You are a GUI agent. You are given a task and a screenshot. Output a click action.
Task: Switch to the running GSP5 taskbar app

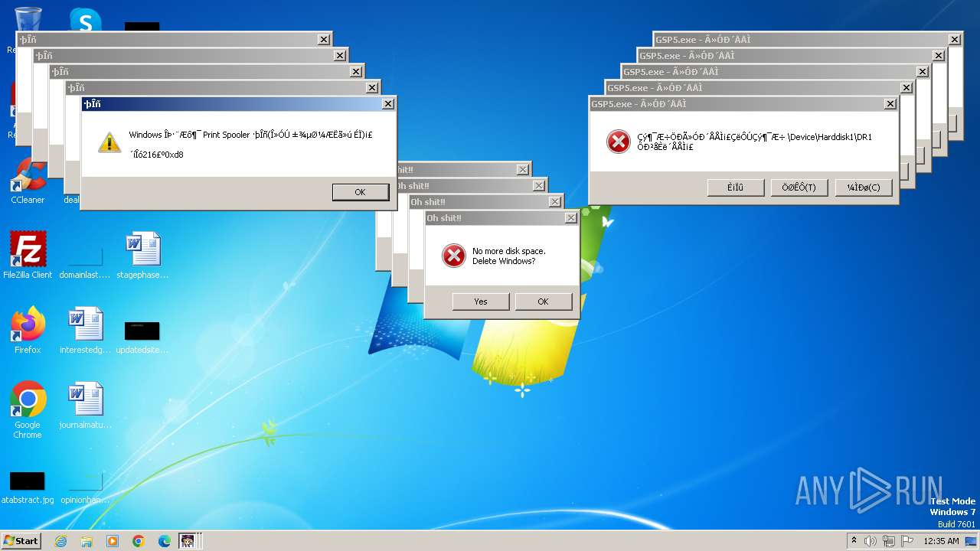(188, 541)
